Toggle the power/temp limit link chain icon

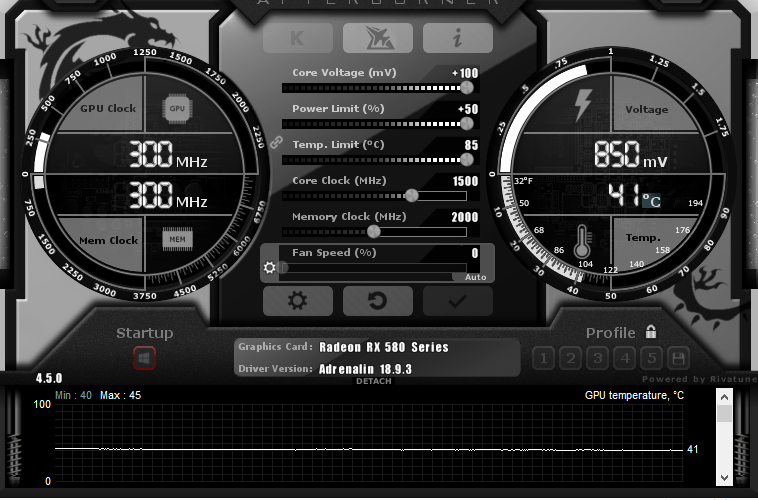pyautogui.click(x=276, y=142)
